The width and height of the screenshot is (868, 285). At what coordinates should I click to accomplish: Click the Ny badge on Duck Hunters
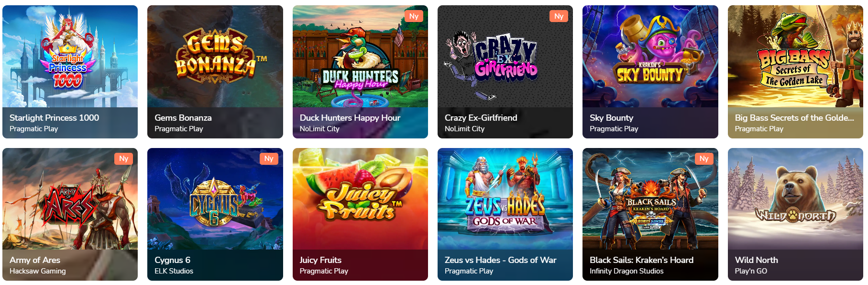pos(414,16)
